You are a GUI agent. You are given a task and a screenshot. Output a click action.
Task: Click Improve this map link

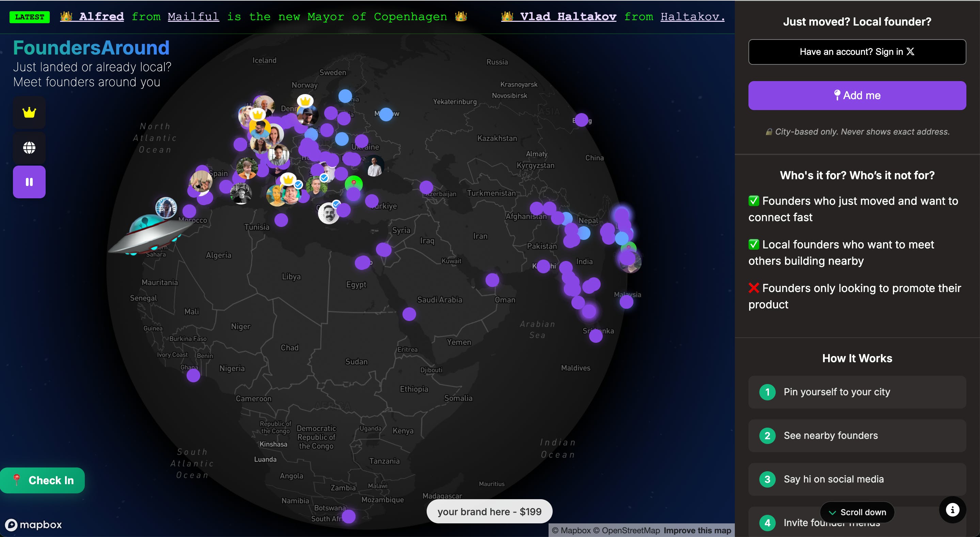coord(697,530)
